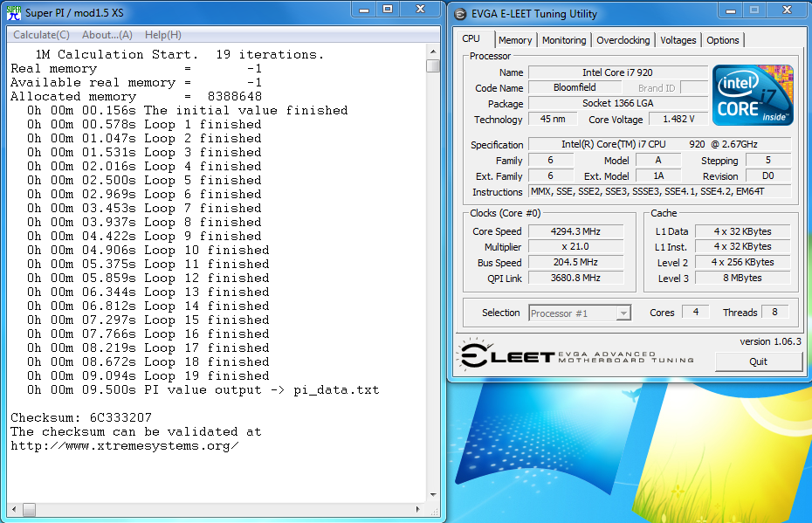
Task: Open the Options tab
Action: [723, 40]
